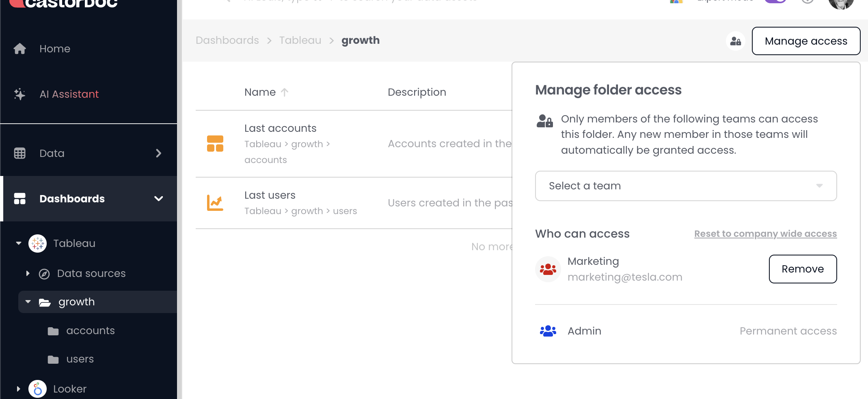Click the user-lock icon beside Manage access
The image size is (868, 399).
[x=735, y=41]
